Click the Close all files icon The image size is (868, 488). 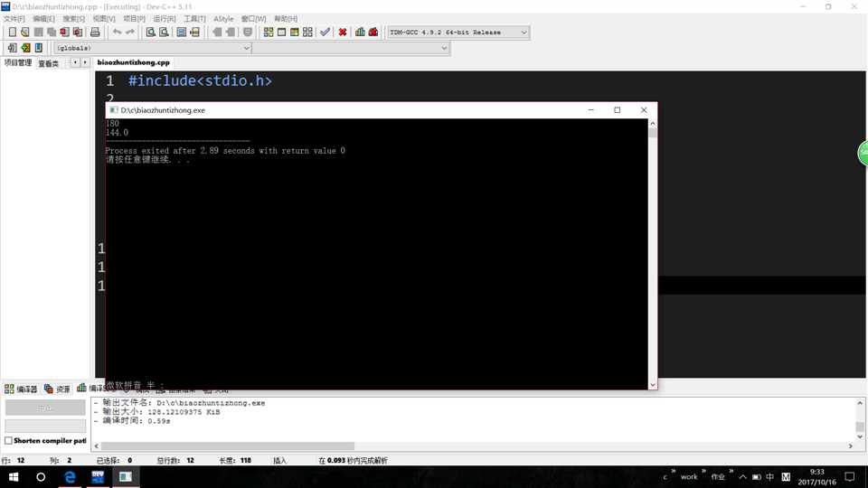click(x=78, y=33)
